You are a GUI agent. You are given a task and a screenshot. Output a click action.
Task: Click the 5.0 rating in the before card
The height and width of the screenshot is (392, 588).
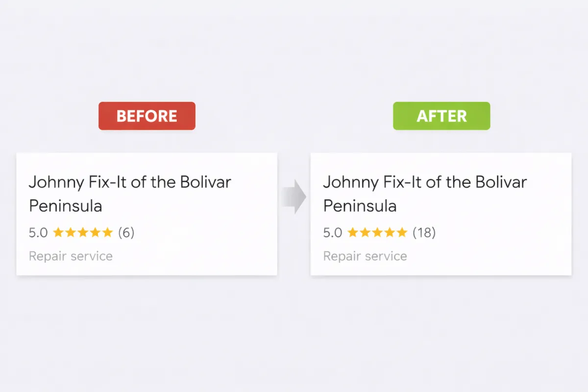(38, 233)
